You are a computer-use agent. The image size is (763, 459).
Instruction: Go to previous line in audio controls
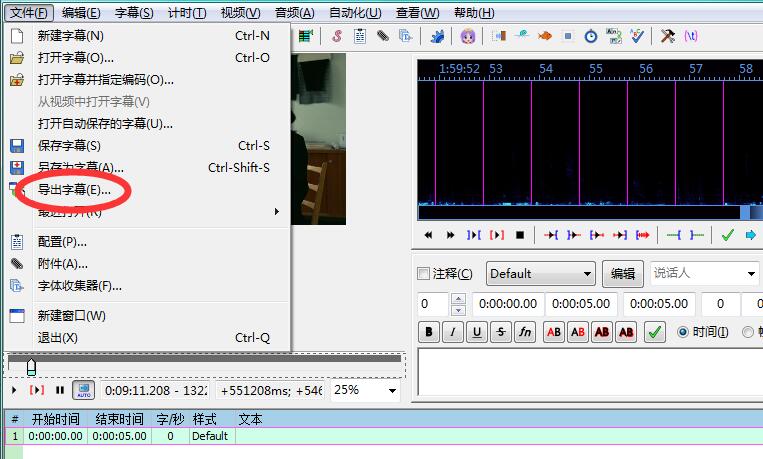coord(428,235)
